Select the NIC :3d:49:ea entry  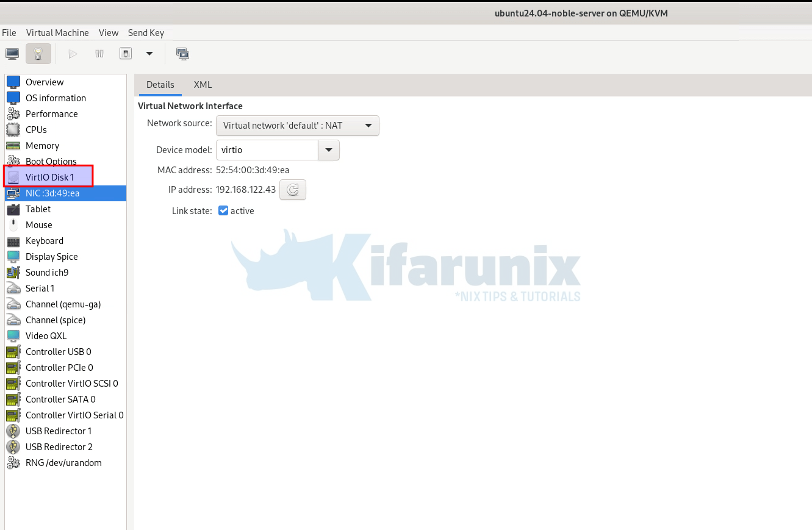tap(66, 193)
